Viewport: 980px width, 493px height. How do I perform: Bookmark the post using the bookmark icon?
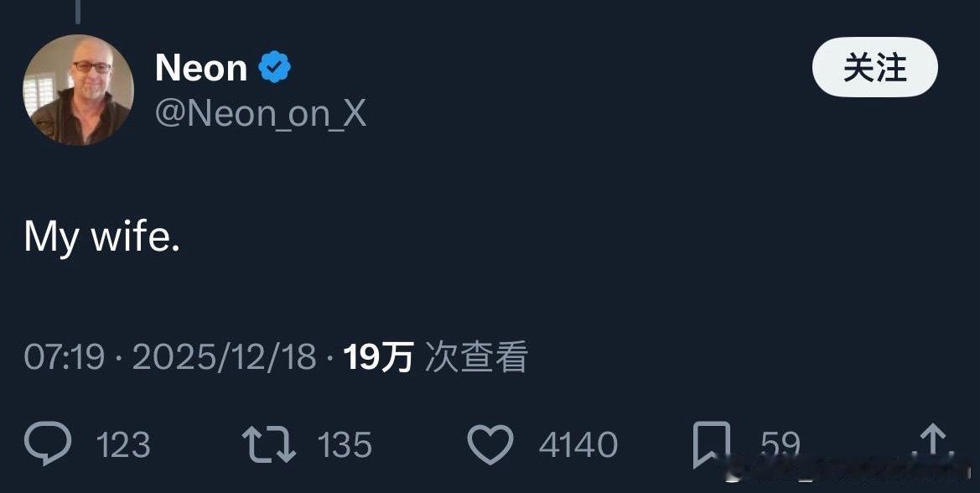coord(711,445)
